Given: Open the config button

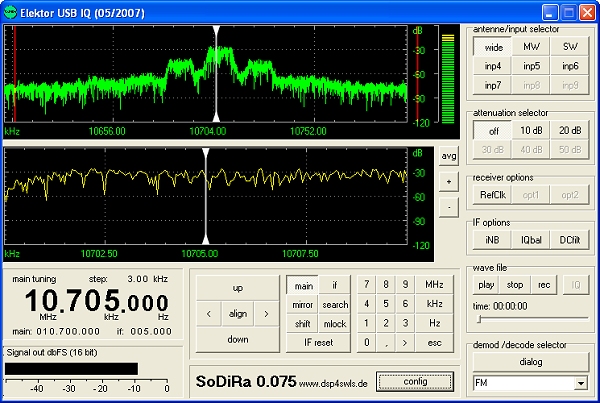Looking at the screenshot, I should (415, 381).
